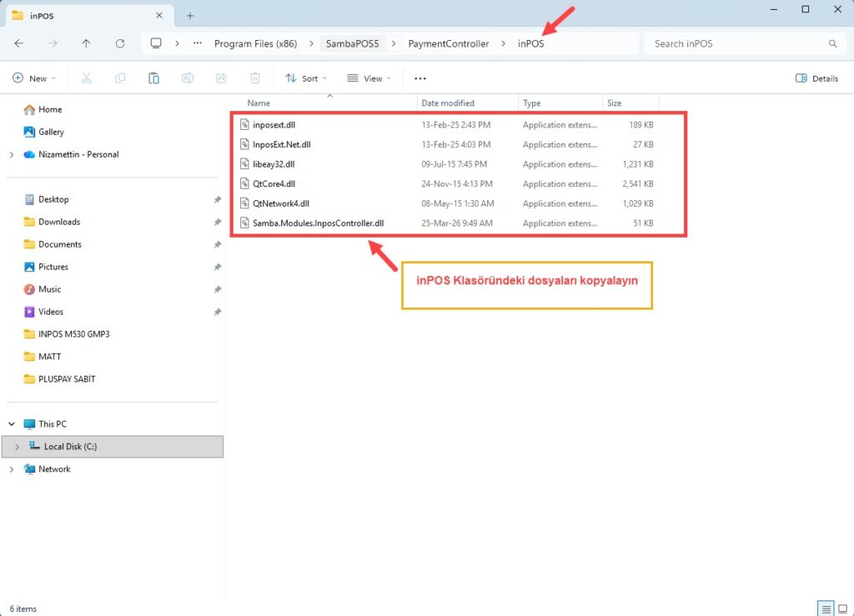Expand the Local Disk (C:) tree node
The height and width of the screenshot is (616, 854).
17,447
